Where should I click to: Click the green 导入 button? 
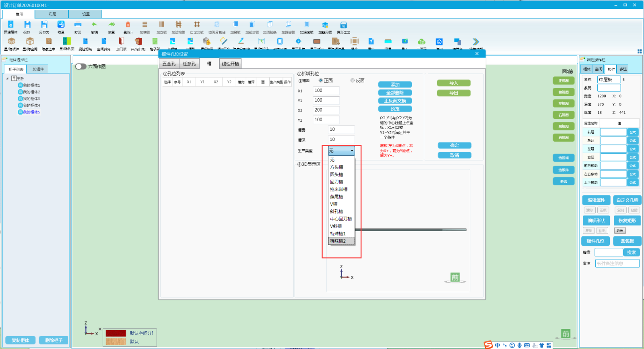(x=454, y=83)
